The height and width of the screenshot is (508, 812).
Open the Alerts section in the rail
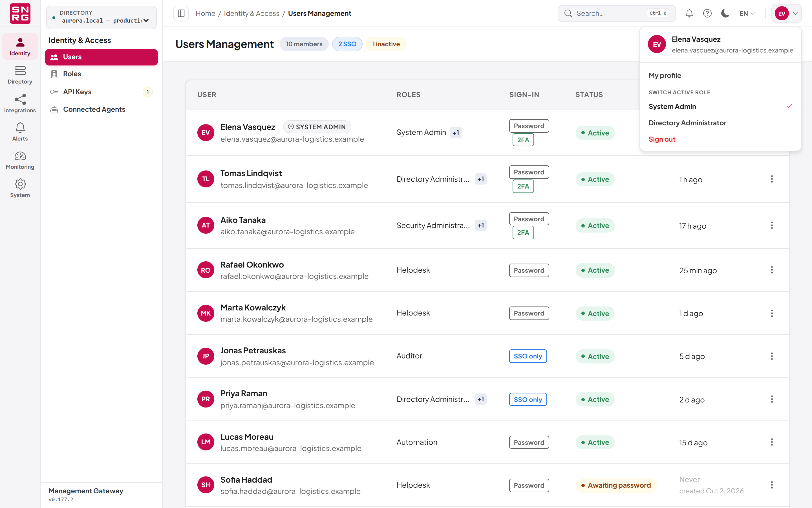[20, 132]
